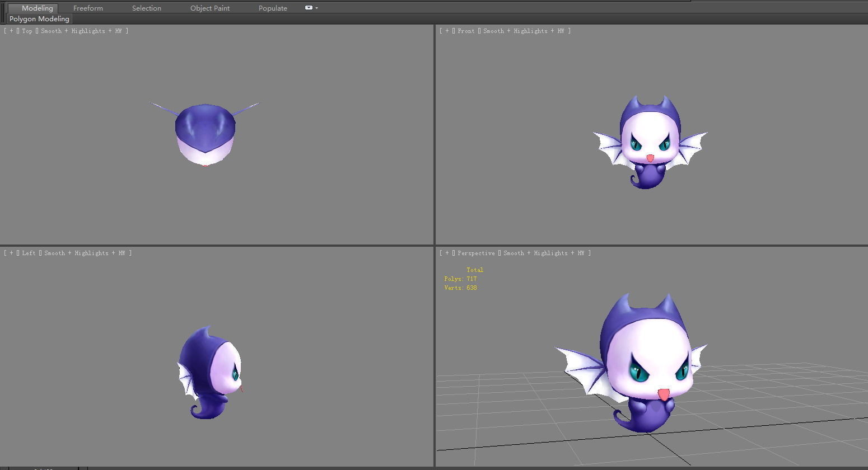Open the Selection ribbon tab

coord(147,8)
